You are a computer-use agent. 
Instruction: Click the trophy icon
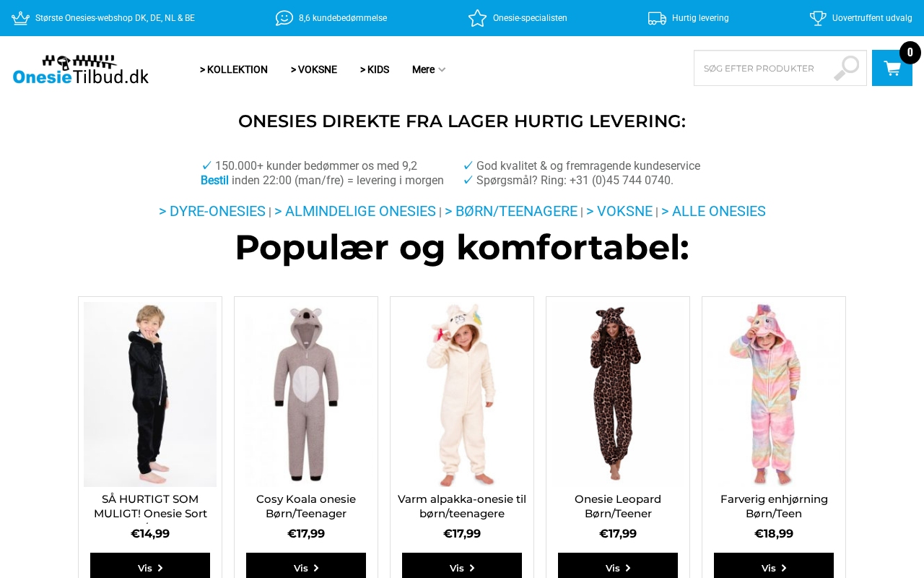818,18
